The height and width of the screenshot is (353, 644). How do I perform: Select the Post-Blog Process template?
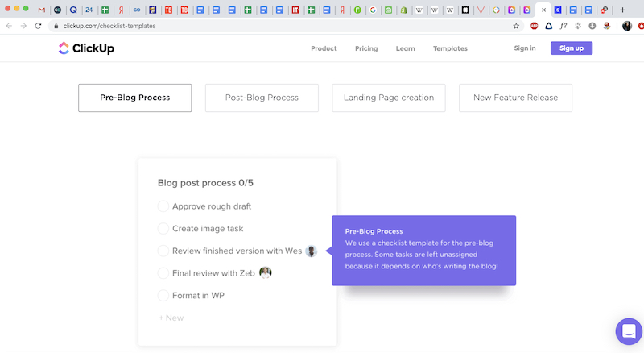(x=262, y=98)
